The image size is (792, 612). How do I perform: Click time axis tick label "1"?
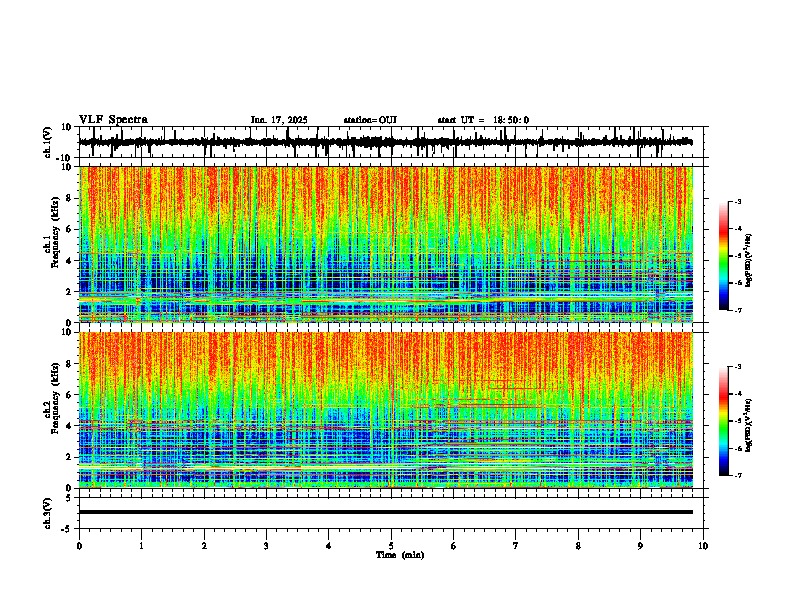coord(141,546)
